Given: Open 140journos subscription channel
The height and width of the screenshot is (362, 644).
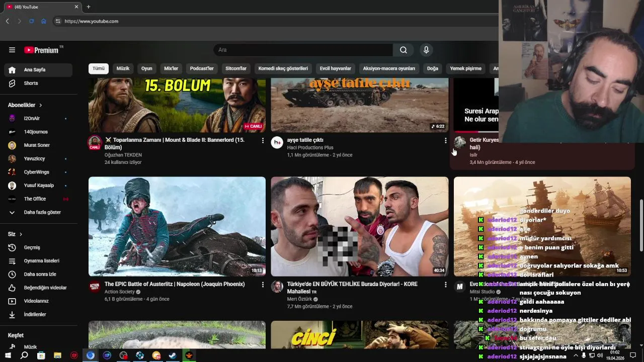Looking at the screenshot, I should pos(38,132).
